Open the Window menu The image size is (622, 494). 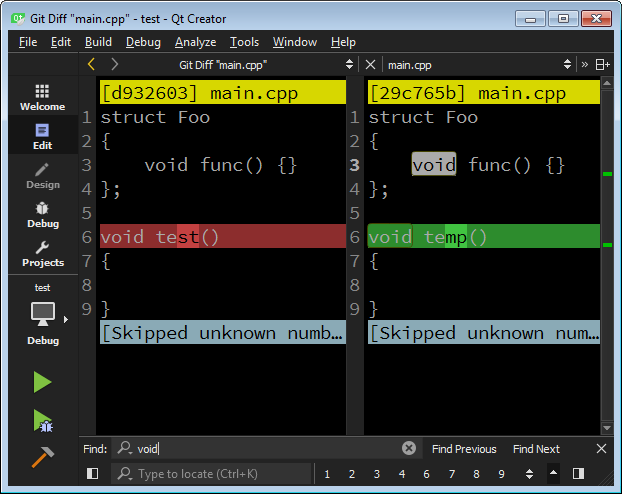click(x=295, y=42)
